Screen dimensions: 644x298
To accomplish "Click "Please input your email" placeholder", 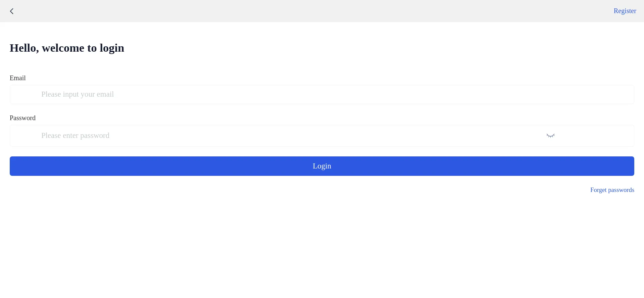I will [x=77, y=94].
